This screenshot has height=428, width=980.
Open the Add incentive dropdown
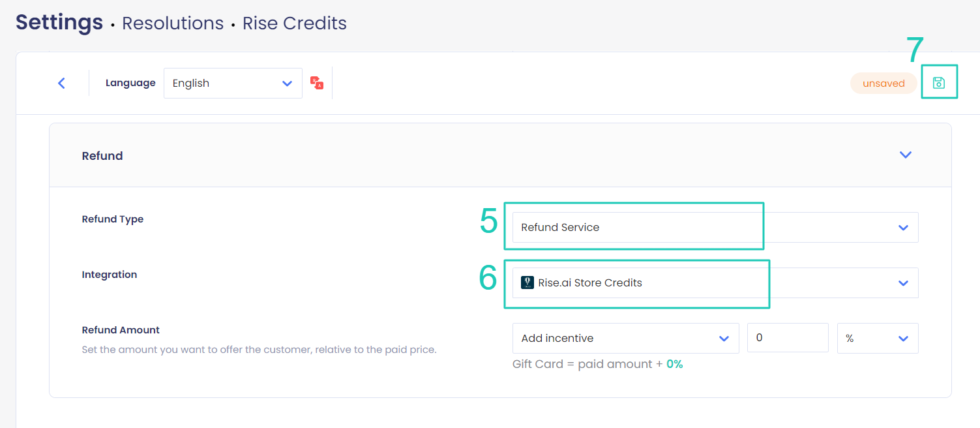[626, 338]
